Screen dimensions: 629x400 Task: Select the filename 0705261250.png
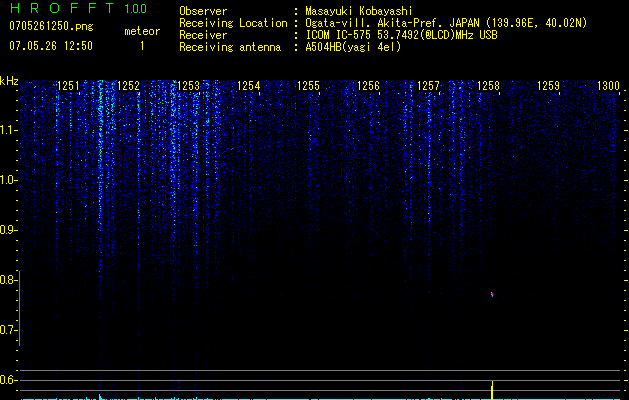click(x=51, y=26)
